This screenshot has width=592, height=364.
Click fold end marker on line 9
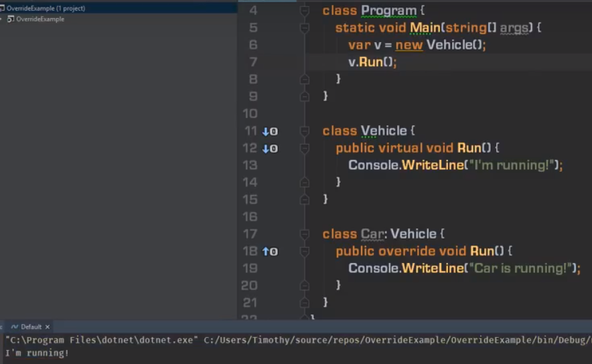[x=304, y=96]
